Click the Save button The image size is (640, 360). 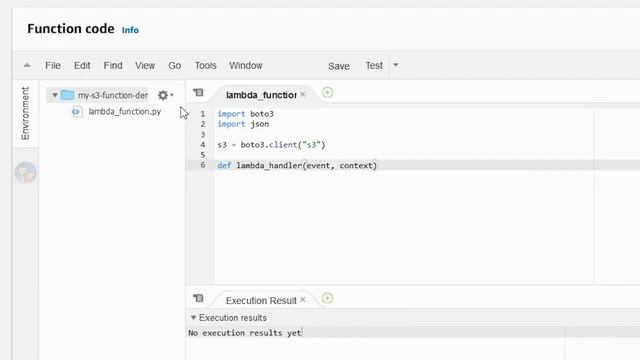(x=339, y=66)
